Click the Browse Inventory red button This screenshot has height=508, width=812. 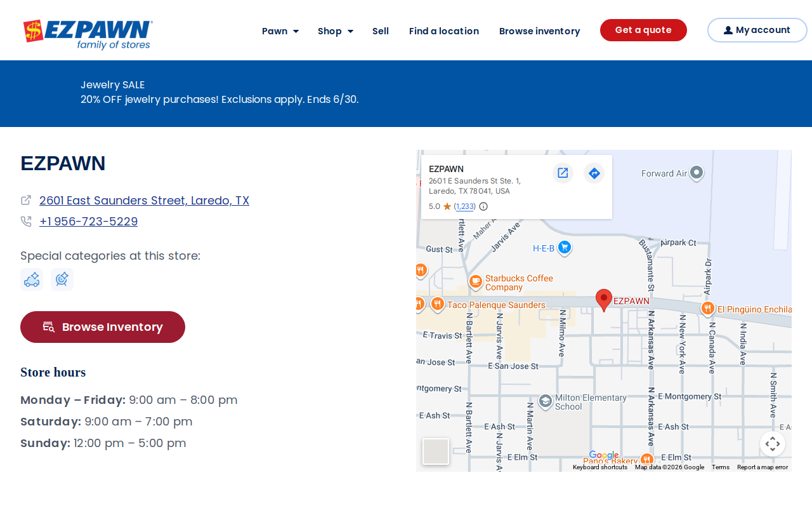[103, 327]
